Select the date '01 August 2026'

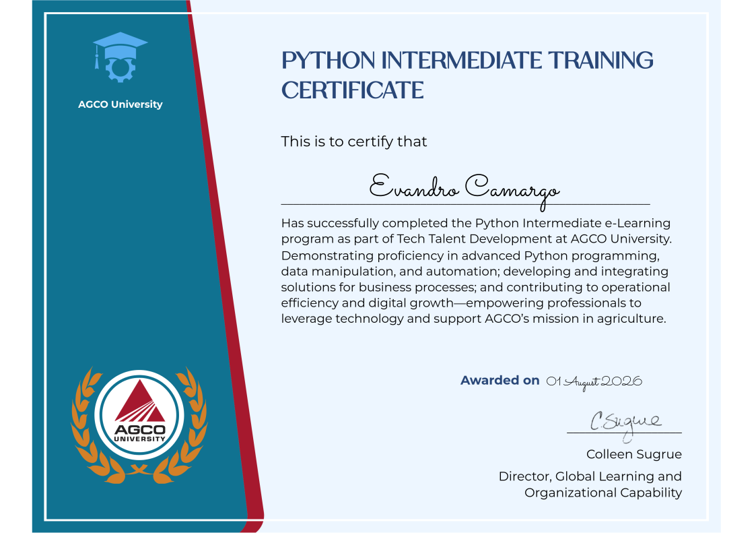[594, 382]
